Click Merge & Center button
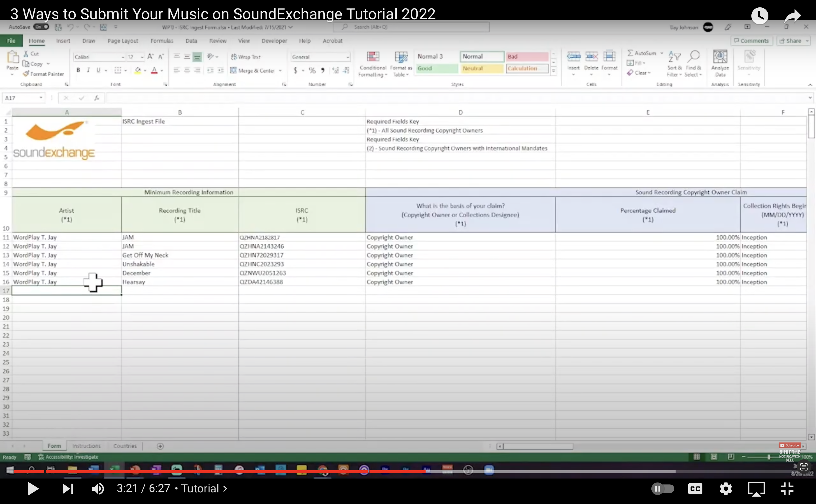Image resolution: width=816 pixels, height=504 pixels. point(252,71)
